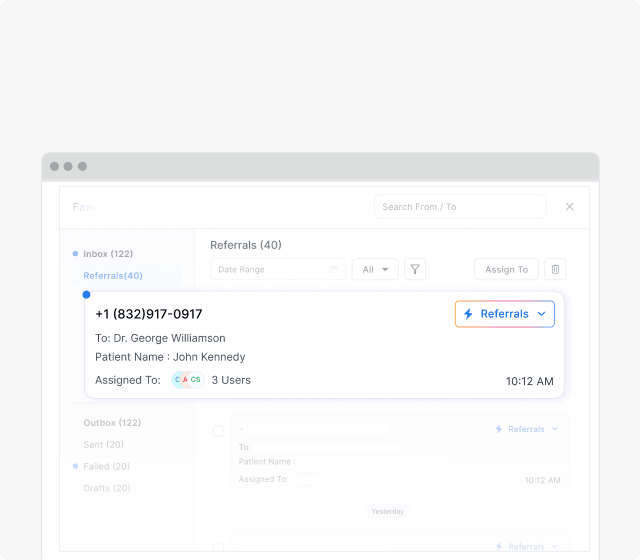Click the lightning bolt in highlighted Referrals tag

(468, 314)
